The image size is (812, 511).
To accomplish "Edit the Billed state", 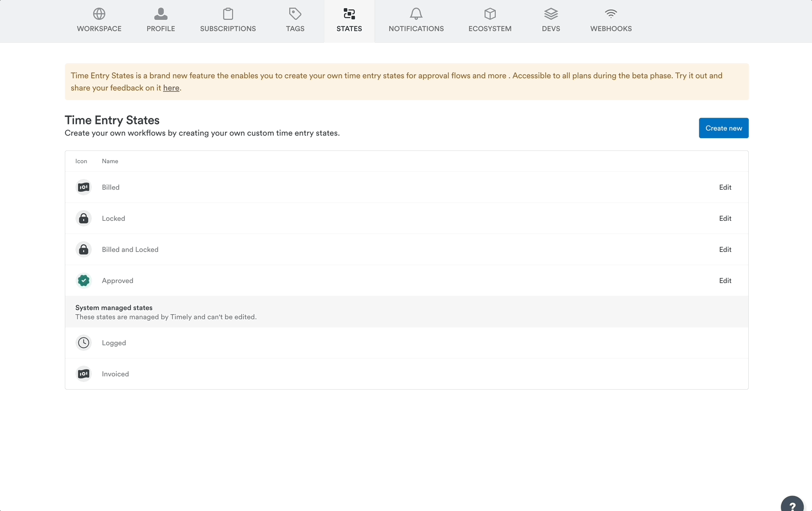I will click(725, 187).
